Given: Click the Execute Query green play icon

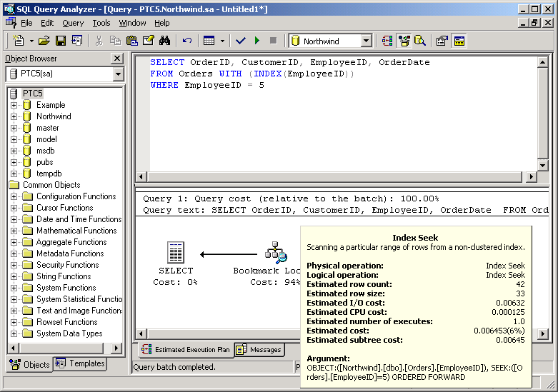Looking at the screenshot, I should (x=257, y=41).
